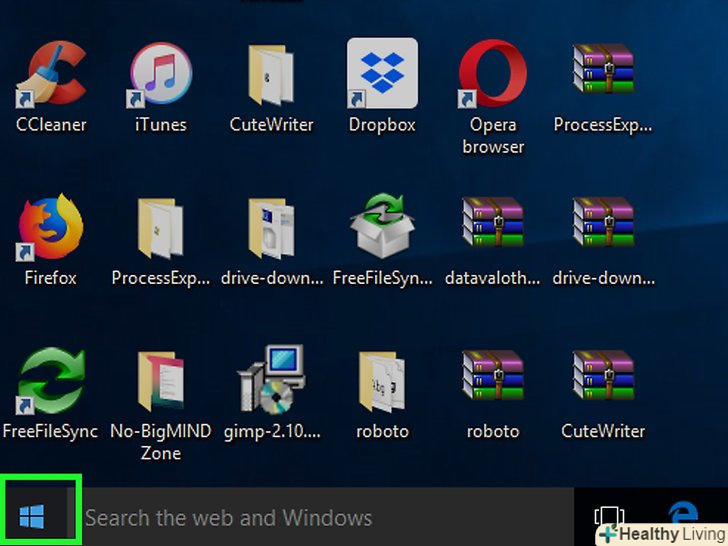Open the FreeFileSync green arrows shortcut
This screenshot has width=728, height=546.
51,383
